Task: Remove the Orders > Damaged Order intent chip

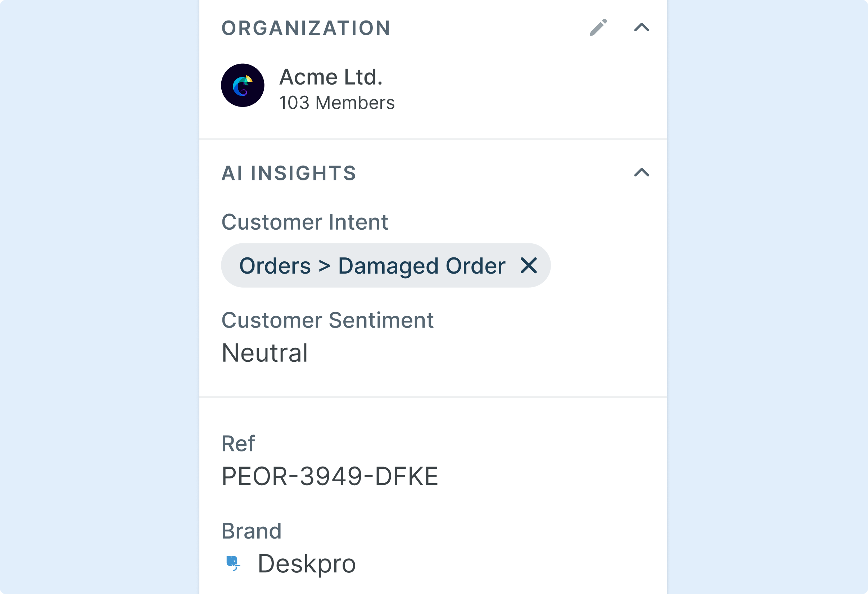Action: [529, 266]
